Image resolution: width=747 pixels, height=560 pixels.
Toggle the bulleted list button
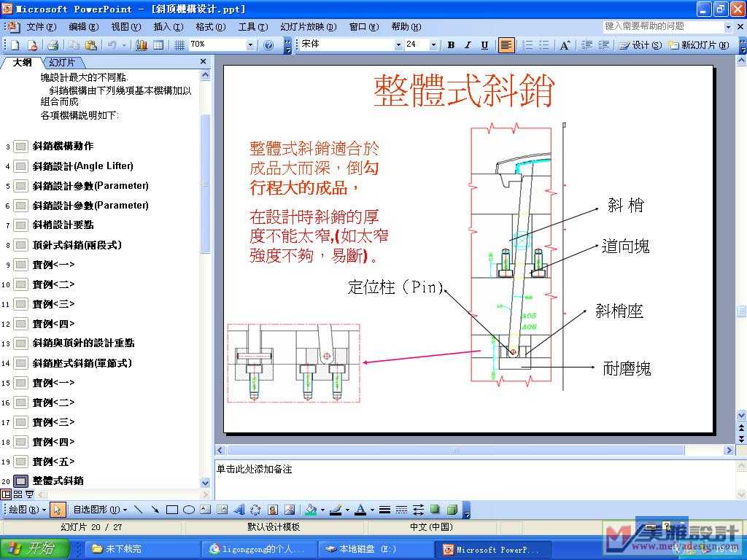pyautogui.click(x=544, y=45)
